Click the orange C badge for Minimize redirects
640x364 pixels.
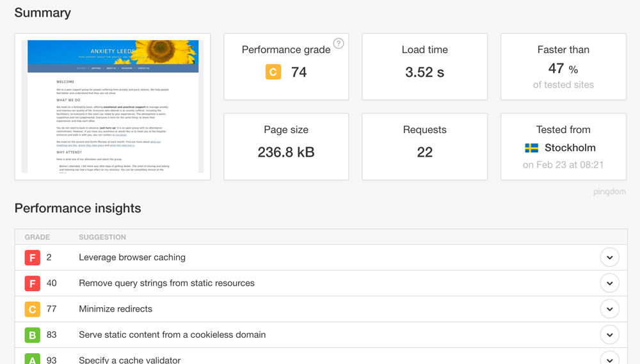(x=33, y=309)
